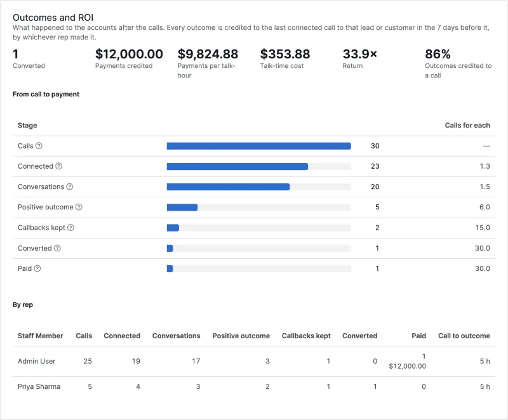Click the Callbacks kept column header

[x=306, y=336]
